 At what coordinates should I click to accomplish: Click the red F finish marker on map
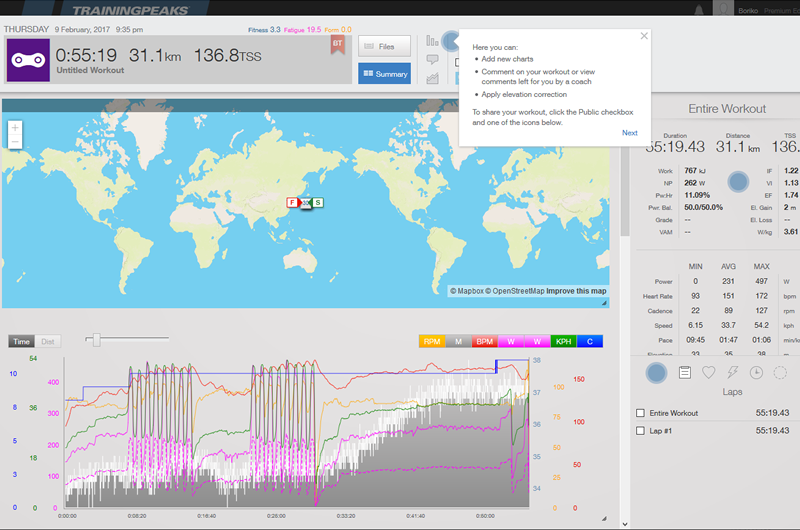pos(292,203)
